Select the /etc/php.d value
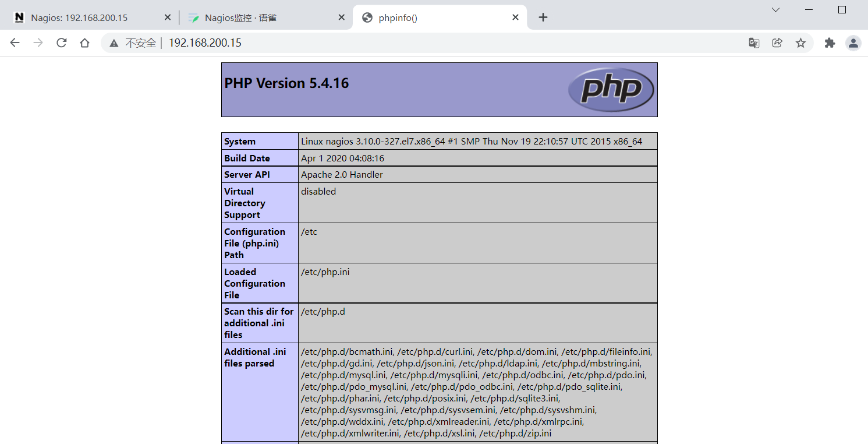 coord(323,312)
